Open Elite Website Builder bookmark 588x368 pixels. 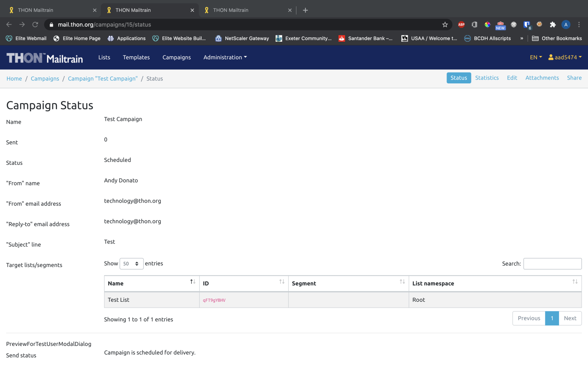tap(179, 38)
